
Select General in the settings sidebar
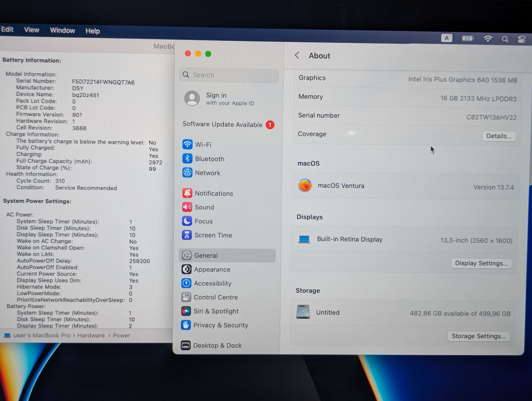coord(227,255)
